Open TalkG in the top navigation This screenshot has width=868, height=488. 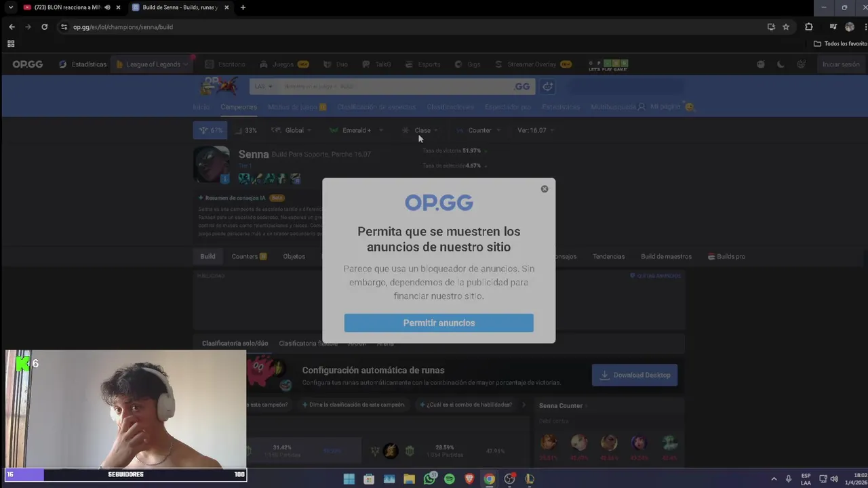tap(376, 64)
